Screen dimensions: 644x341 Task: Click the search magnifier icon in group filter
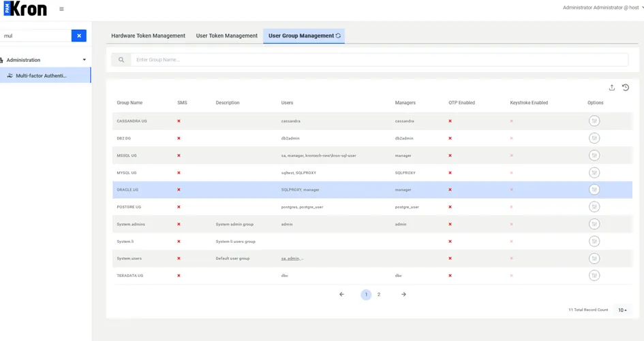pyautogui.click(x=121, y=60)
